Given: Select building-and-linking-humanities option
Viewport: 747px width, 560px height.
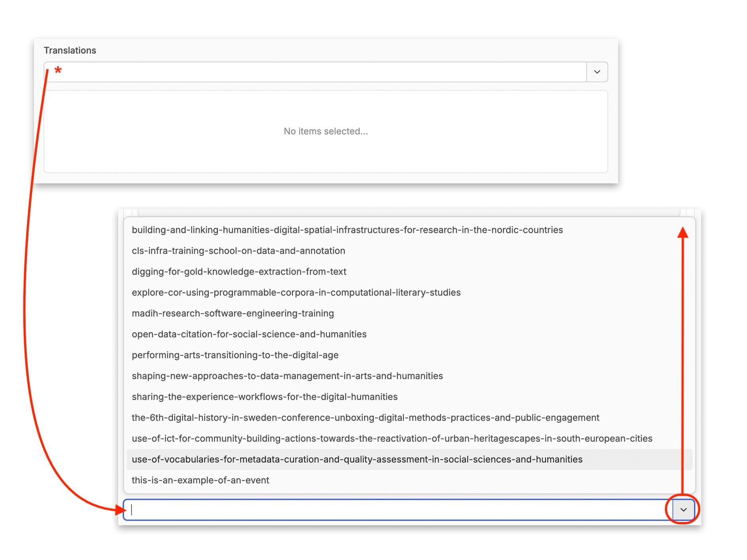Looking at the screenshot, I should 347,230.
